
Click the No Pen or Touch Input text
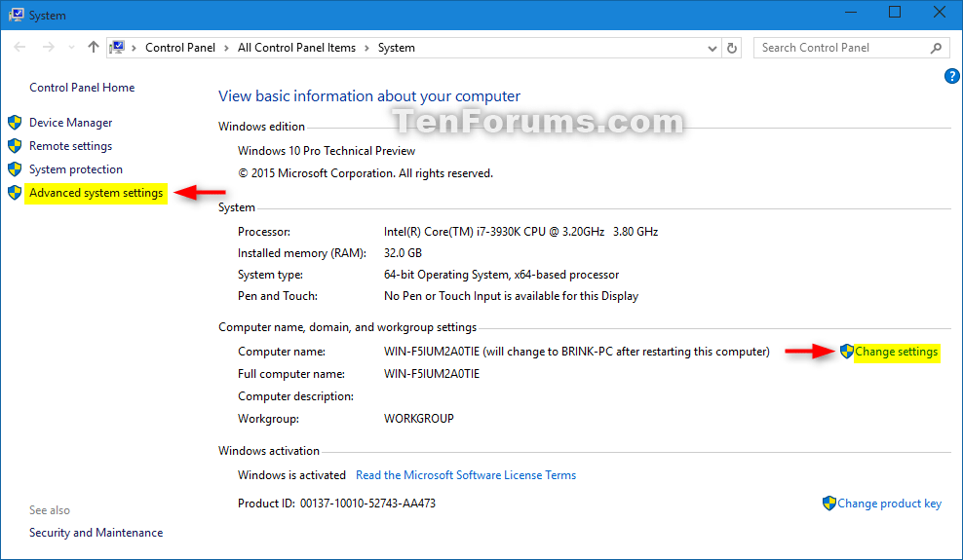[x=511, y=296]
